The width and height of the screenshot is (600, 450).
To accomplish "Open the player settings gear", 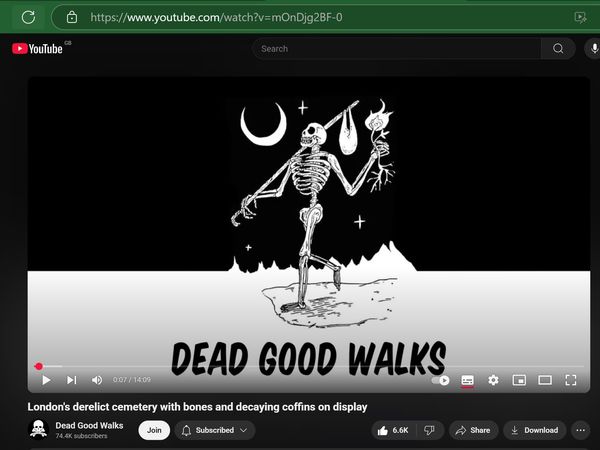I will point(493,380).
